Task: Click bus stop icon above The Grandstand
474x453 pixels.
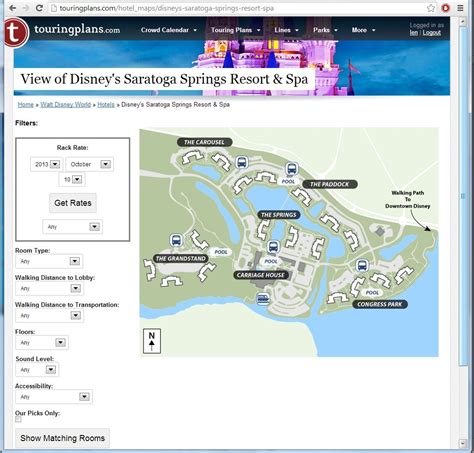Action: tap(176, 240)
